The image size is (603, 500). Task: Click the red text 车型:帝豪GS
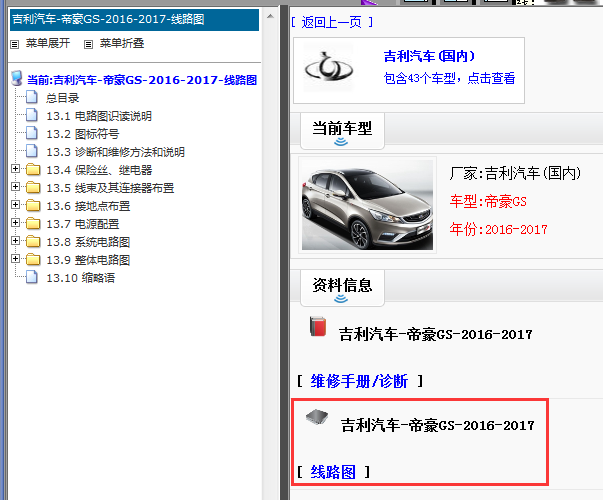coord(488,202)
